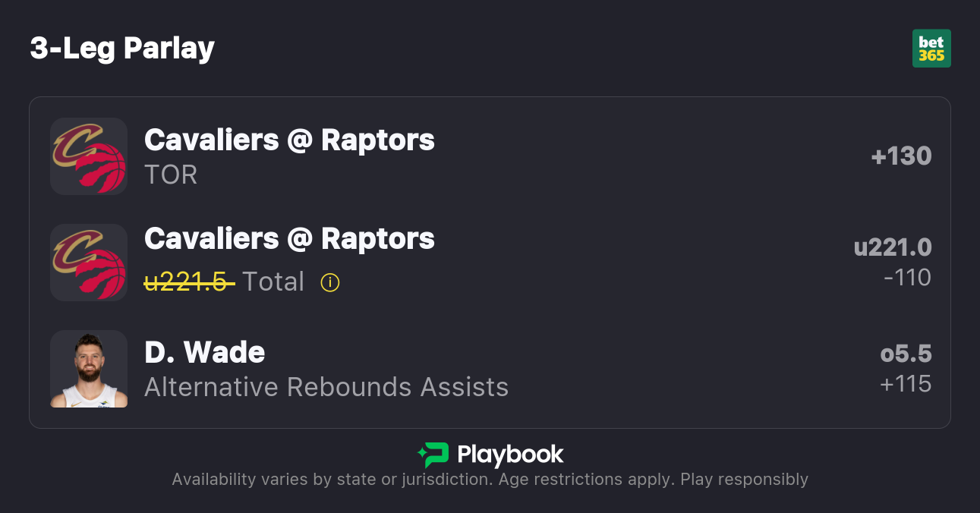This screenshot has height=513, width=980.
Task: Open D. Wade's player headshot
Action: click(x=89, y=369)
